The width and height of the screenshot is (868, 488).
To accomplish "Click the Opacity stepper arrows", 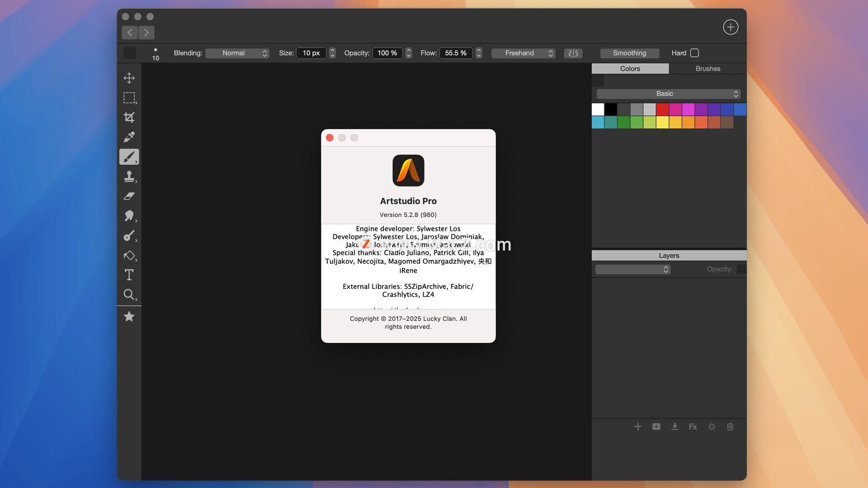I will pyautogui.click(x=409, y=53).
